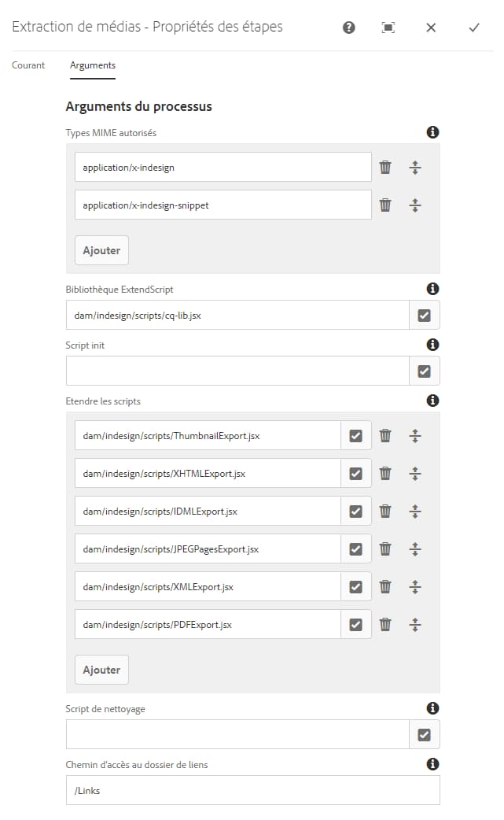Screen dimensions: 504x820
Task: Switch to the Courant tab
Action: coord(28,65)
